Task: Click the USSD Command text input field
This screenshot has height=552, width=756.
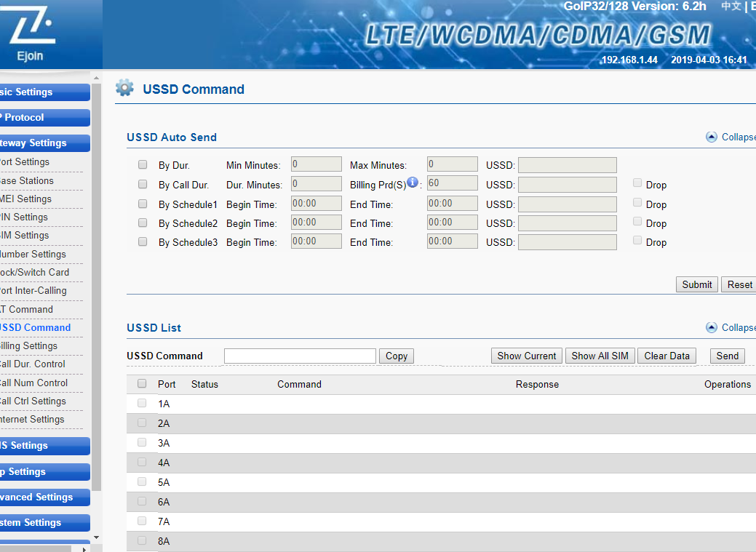Action: [x=300, y=356]
